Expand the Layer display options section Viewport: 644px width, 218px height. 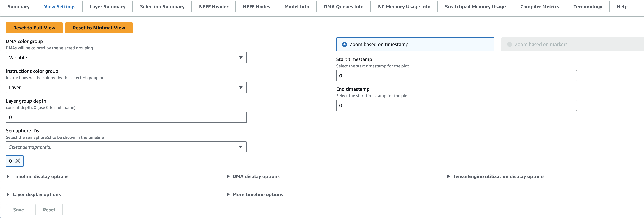tap(37, 194)
